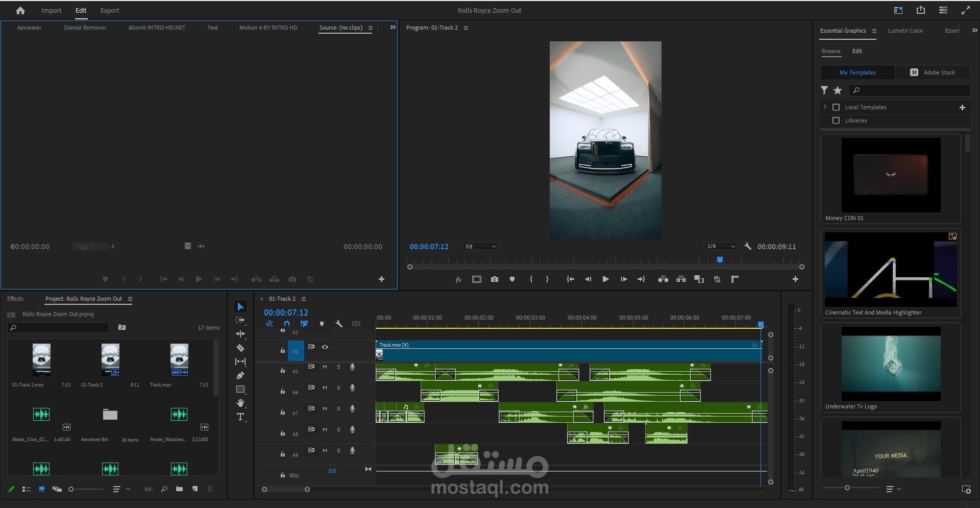Open the Effects panel tab

pyautogui.click(x=15, y=299)
